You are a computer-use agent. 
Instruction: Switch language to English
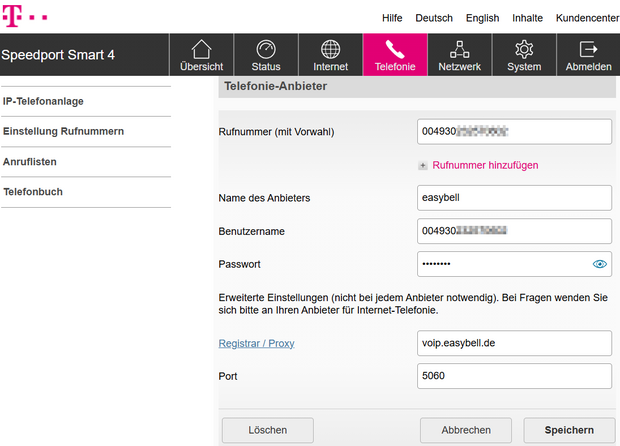coord(482,18)
